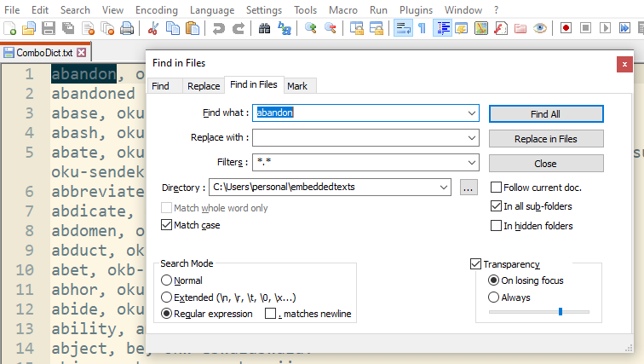Click the Print toolbar icon
The width and height of the screenshot is (644, 364).
127,28
